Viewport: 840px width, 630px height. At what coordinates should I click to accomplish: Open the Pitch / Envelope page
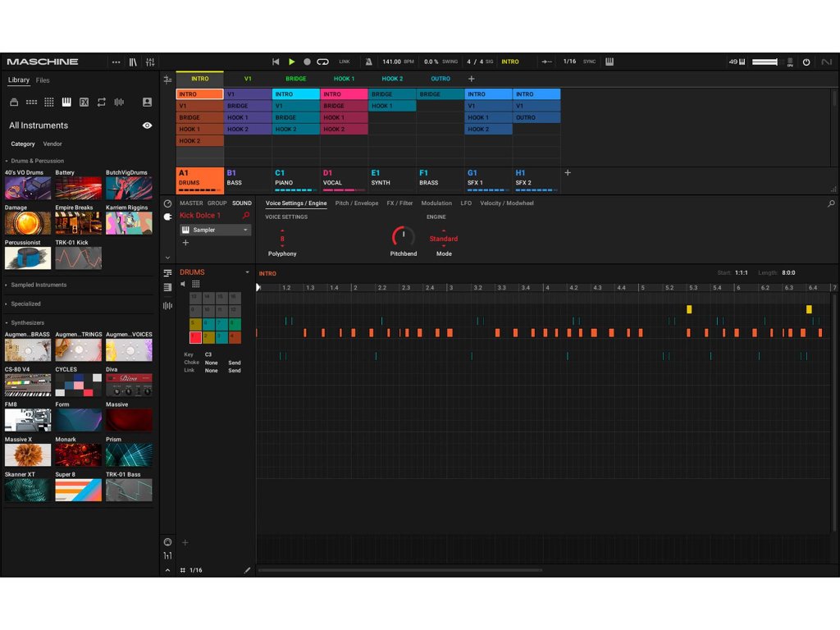(x=357, y=203)
